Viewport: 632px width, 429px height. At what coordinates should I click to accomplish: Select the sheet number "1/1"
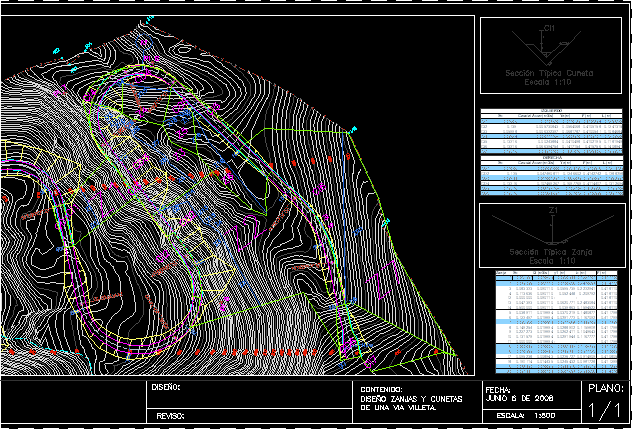click(605, 410)
